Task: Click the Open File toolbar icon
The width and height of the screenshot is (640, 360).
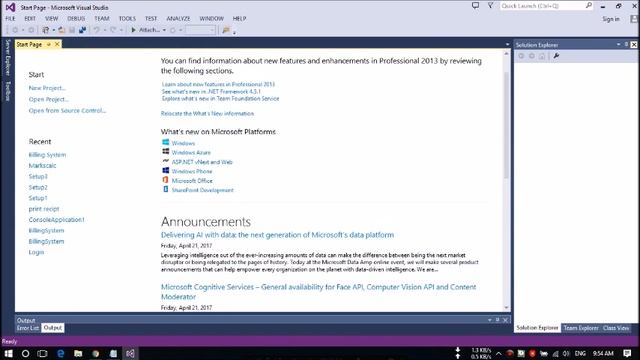Action: pos(62,30)
